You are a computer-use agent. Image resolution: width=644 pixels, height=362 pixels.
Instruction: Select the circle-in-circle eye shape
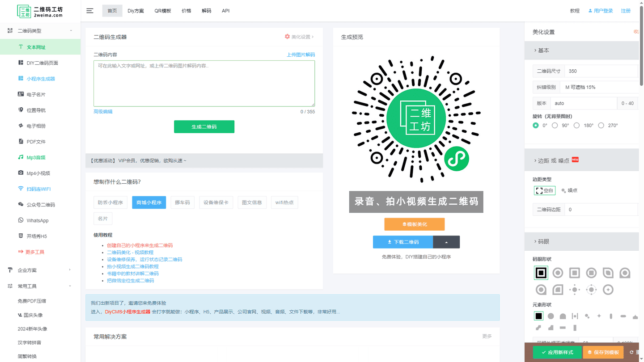[x=558, y=273]
